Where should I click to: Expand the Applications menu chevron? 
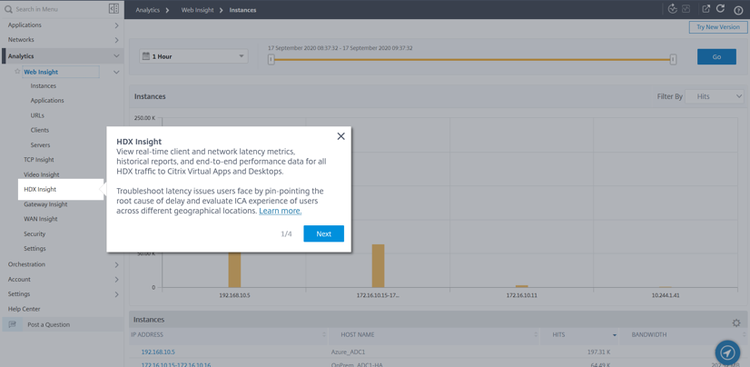pyautogui.click(x=116, y=25)
